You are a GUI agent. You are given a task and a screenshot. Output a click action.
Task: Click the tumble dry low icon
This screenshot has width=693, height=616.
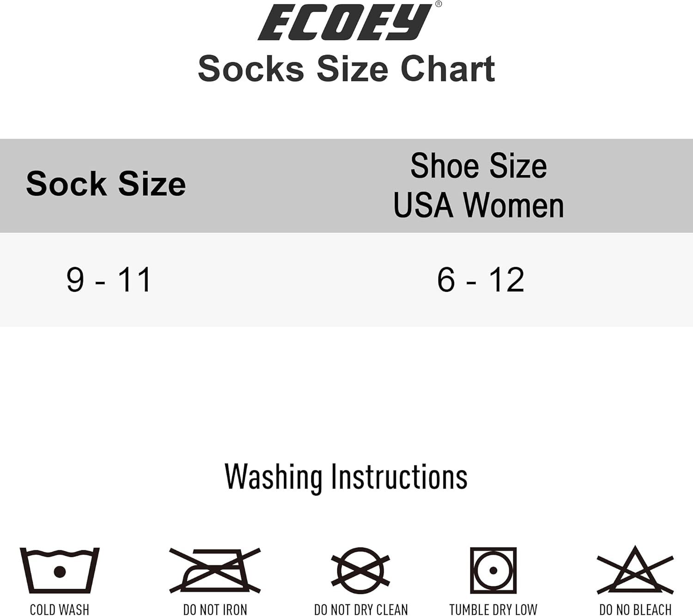pos(493,570)
